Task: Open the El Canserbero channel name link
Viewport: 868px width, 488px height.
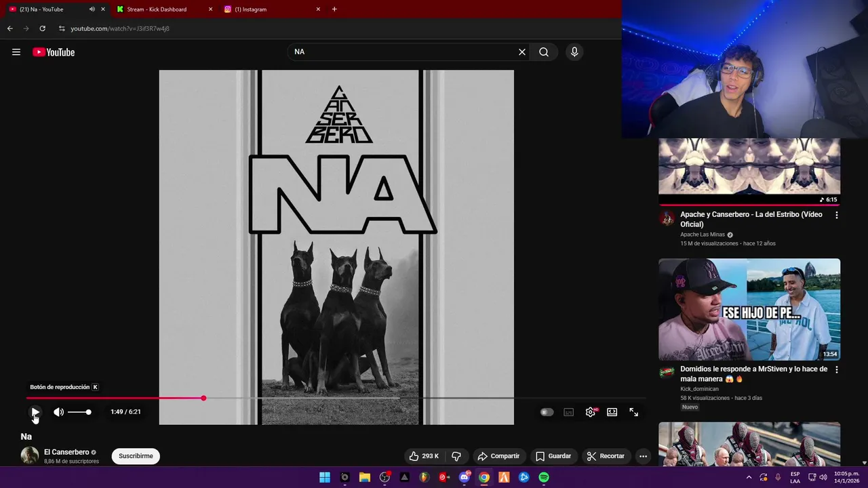Action: (66, 452)
